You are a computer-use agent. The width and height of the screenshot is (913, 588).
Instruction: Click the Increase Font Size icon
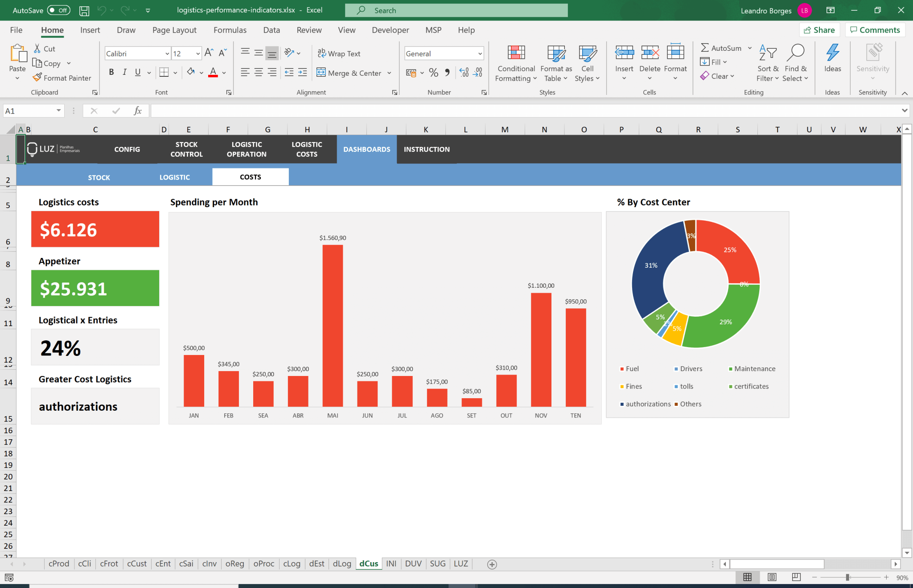208,52
